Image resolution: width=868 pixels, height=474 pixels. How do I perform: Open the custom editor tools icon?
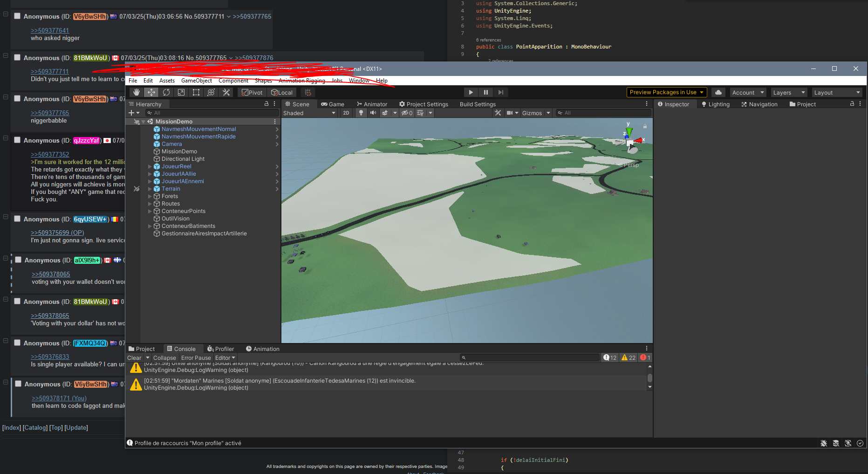click(226, 92)
